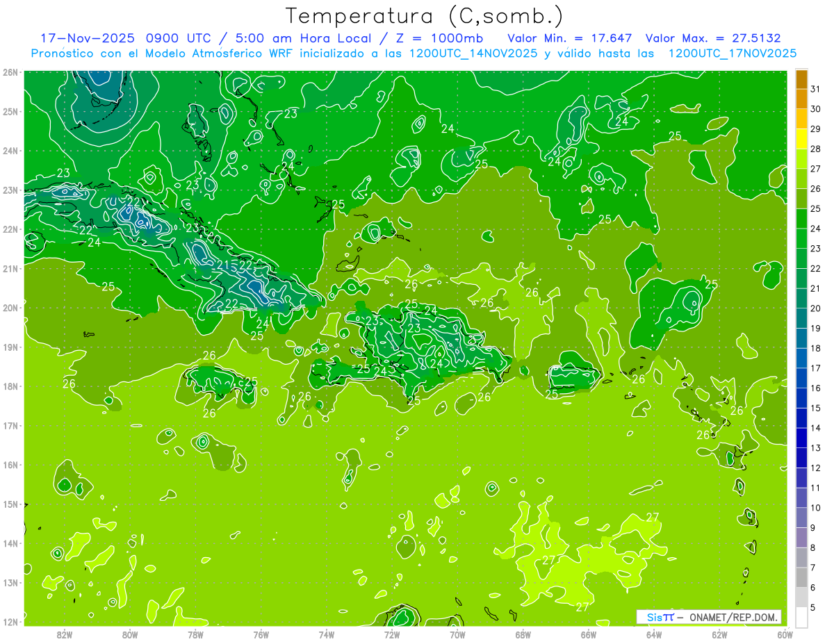The width and height of the screenshot is (834, 644).
Task: Pick the orange legend swatch between 30 and 31
Action: click(x=801, y=99)
